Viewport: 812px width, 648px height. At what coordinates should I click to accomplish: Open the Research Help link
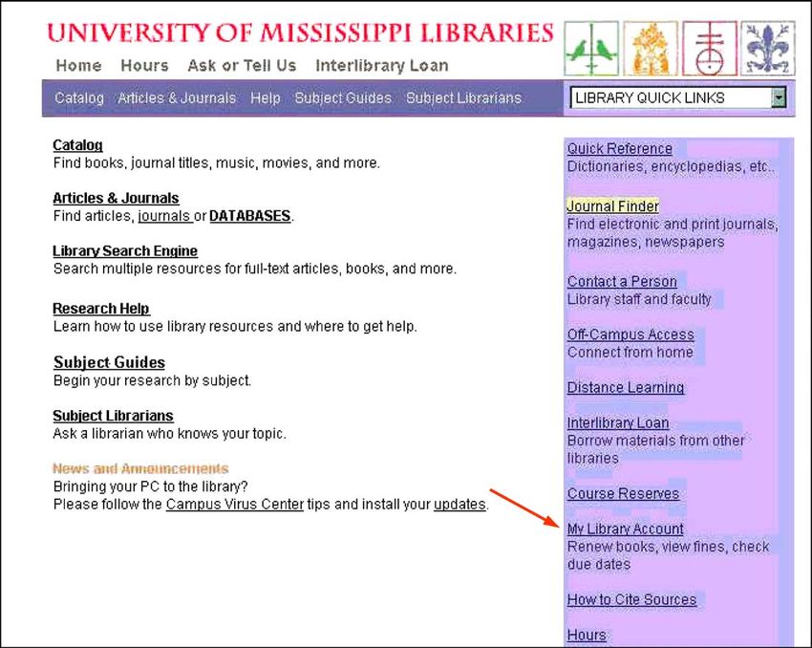101,308
